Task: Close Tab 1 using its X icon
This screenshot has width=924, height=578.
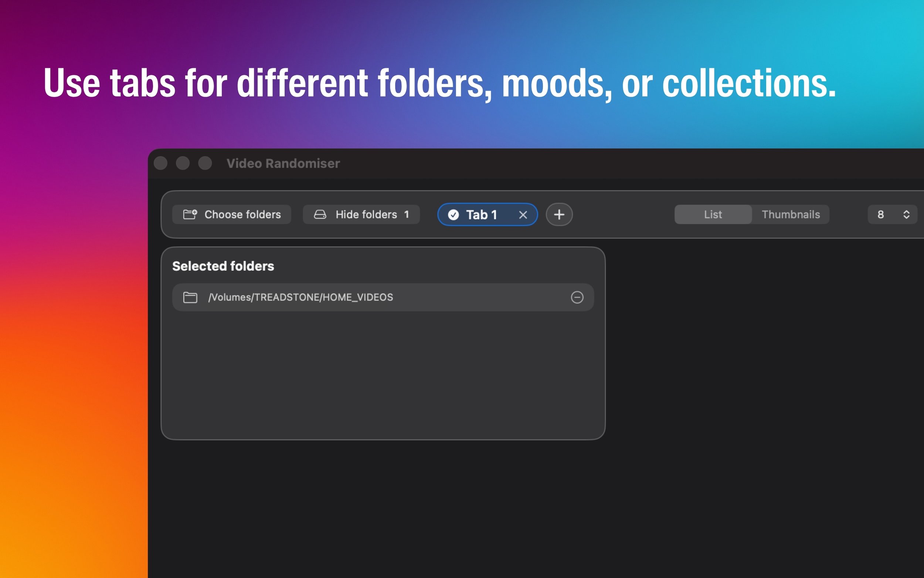Action: [x=523, y=215]
